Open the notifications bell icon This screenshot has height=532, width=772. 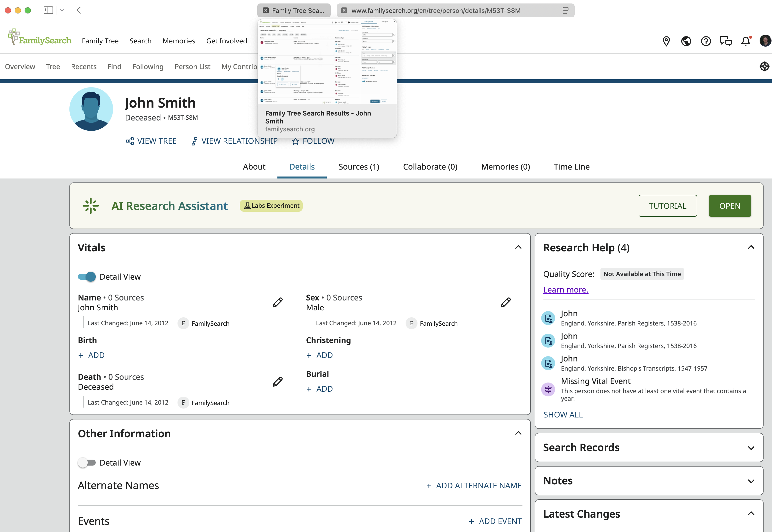[x=746, y=41]
